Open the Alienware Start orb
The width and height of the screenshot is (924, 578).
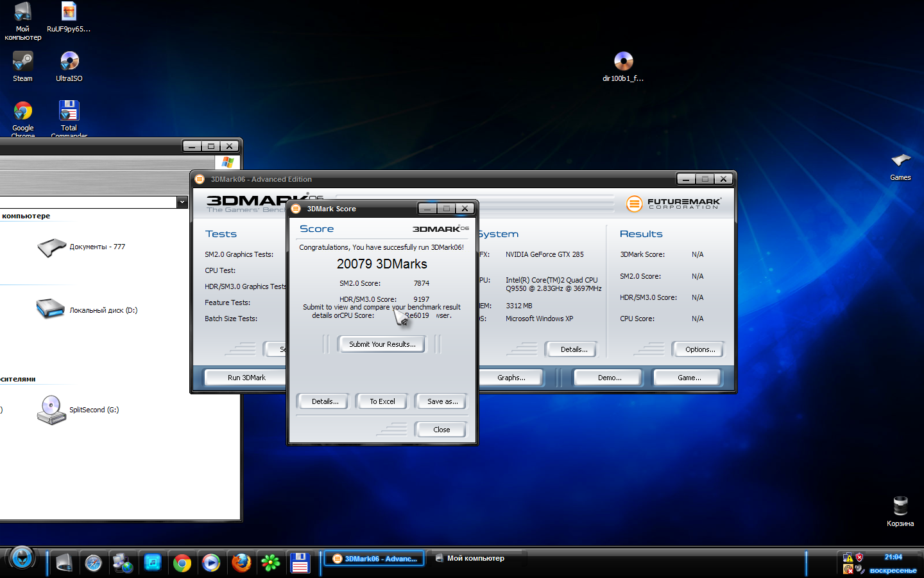(x=22, y=558)
